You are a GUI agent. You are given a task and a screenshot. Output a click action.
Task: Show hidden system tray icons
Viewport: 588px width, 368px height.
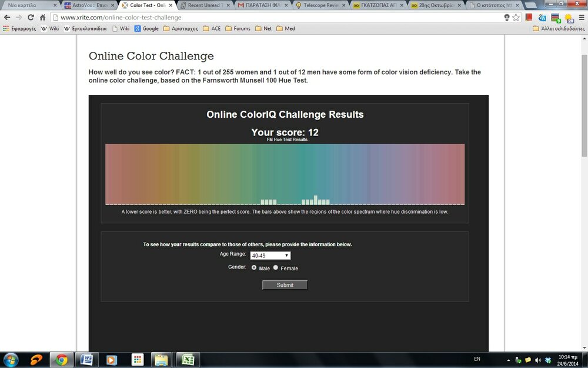click(x=508, y=360)
